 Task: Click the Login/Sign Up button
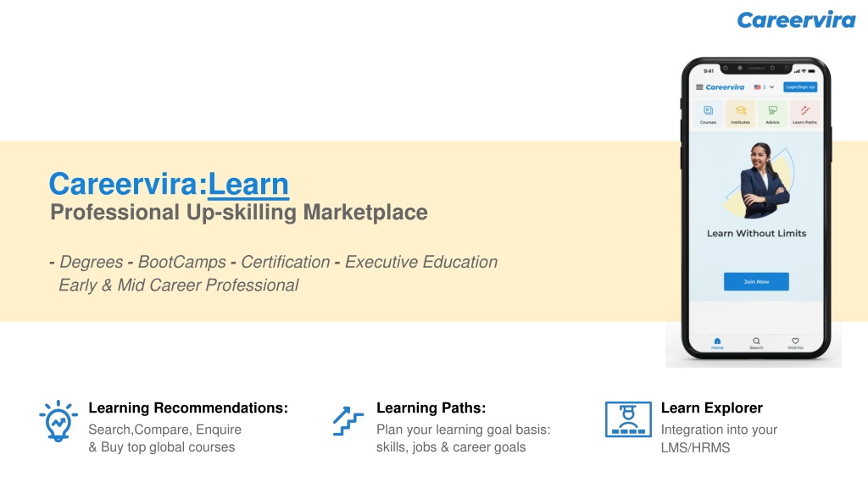click(x=800, y=87)
